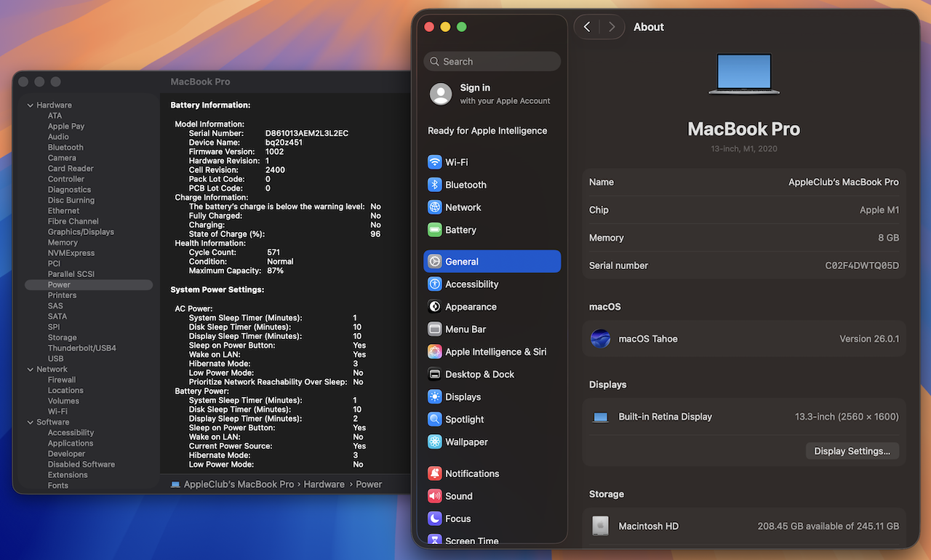931x560 pixels.
Task: Click the Wi-Fi icon in Settings sidebar
Action: coord(434,162)
